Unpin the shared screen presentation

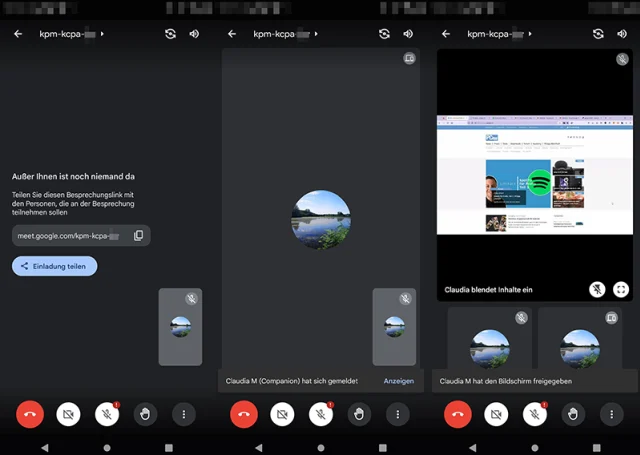click(597, 290)
